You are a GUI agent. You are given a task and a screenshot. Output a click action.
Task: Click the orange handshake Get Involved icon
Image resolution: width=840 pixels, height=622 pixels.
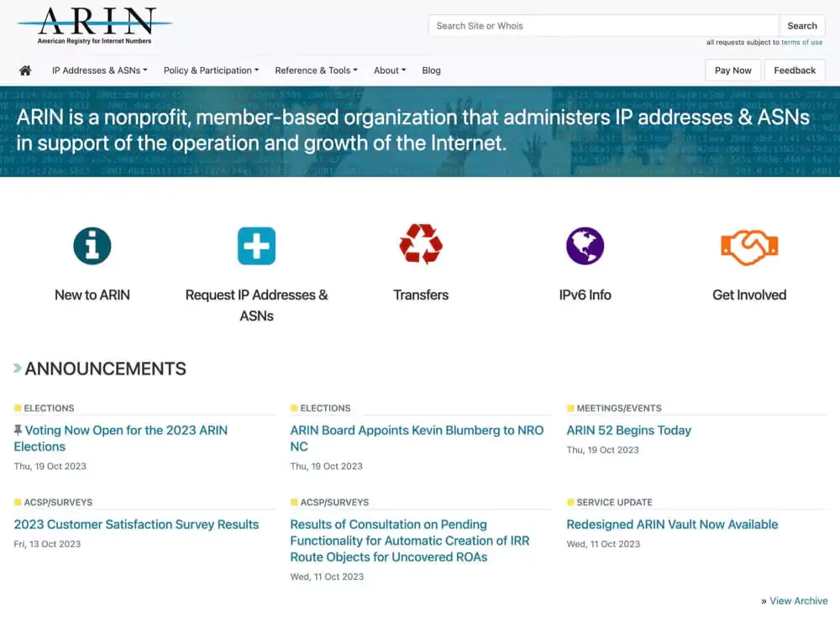pyautogui.click(x=749, y=247)
